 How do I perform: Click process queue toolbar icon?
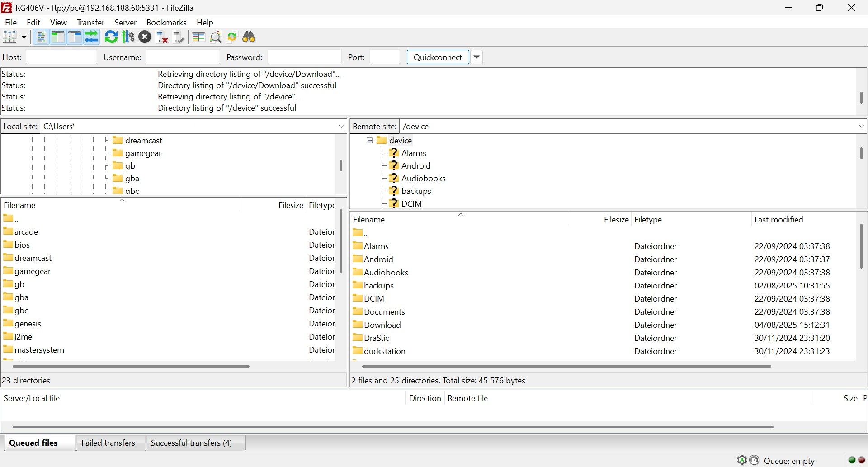click(128, 37)
